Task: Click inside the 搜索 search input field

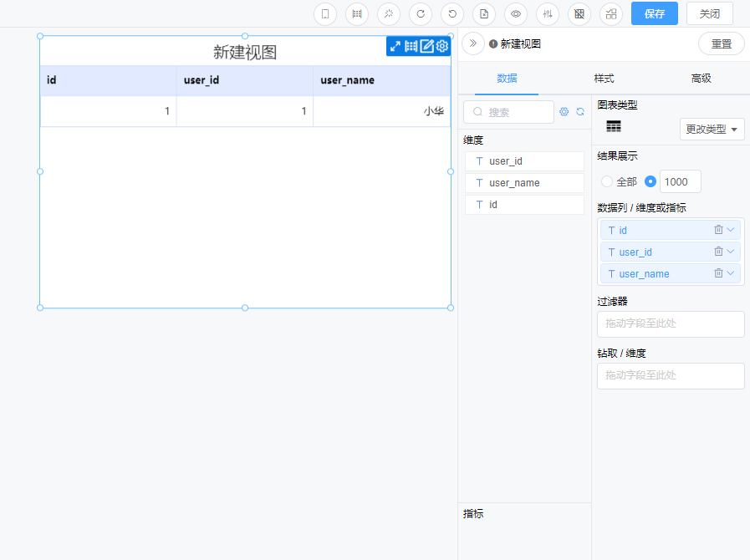Action: point(508,111)
